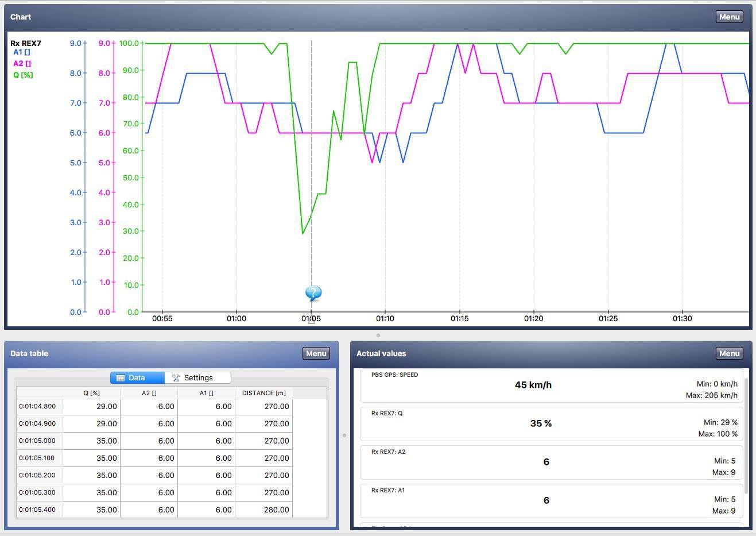Click the Rx REX7: Q value card
Screen dimensions: 756x536
[551, 424]
